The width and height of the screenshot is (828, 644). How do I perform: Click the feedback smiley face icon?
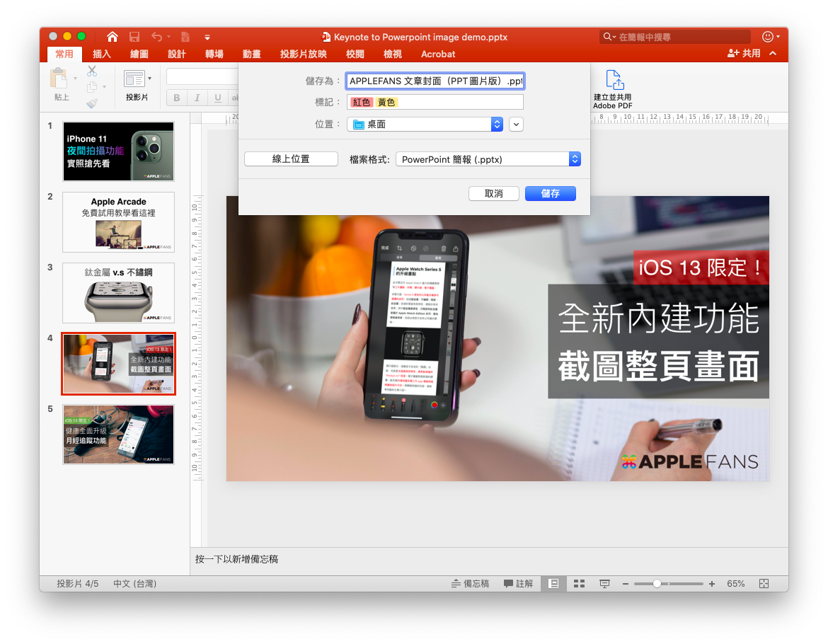pyautogui.click(x=768, y=36)
